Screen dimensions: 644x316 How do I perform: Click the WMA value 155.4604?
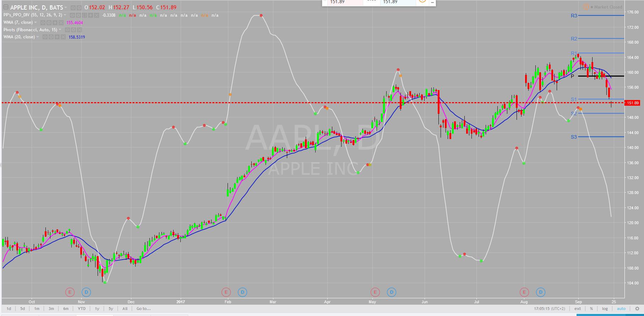point(75,23)
